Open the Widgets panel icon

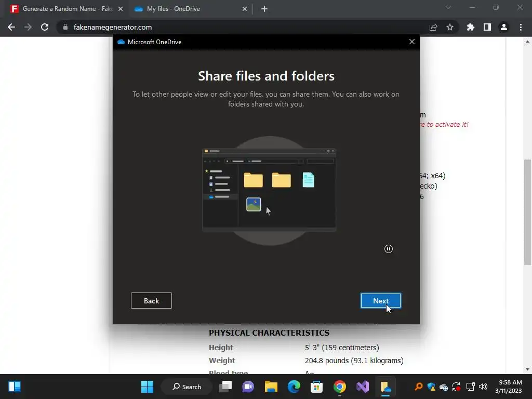(15, 387)
